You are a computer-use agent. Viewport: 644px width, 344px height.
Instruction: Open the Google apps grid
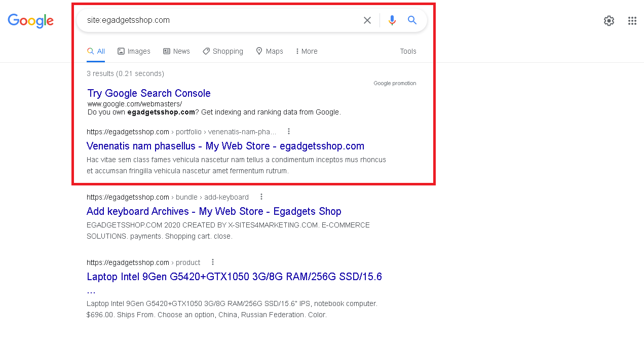coord(632,21)
